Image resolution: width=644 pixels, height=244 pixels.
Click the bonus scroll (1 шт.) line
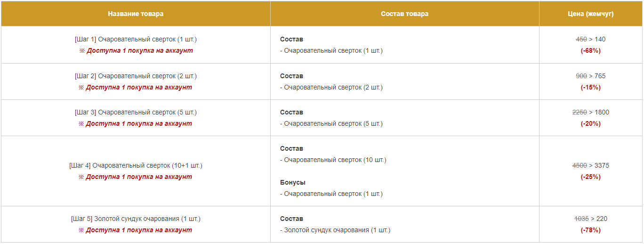[331, 194]
